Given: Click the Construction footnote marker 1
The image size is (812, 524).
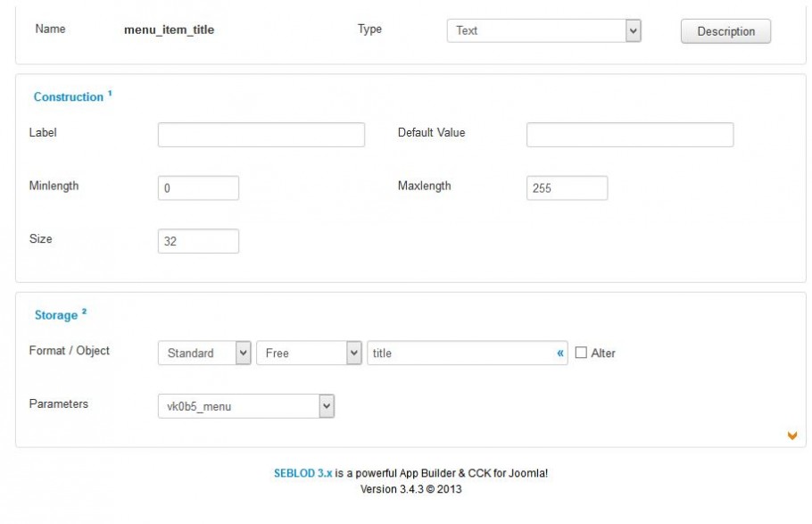Looking at the screenshot, I should (x=110, y=94).
